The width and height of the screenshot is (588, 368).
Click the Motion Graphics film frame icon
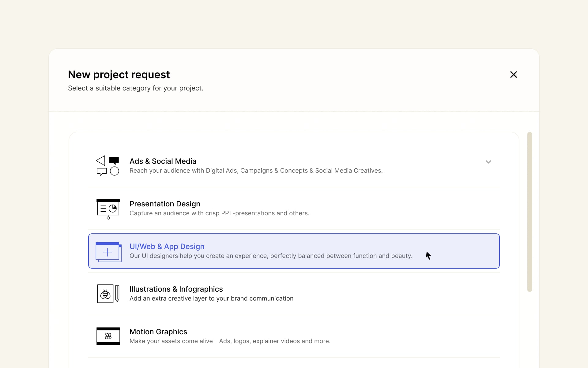(108, 336)
